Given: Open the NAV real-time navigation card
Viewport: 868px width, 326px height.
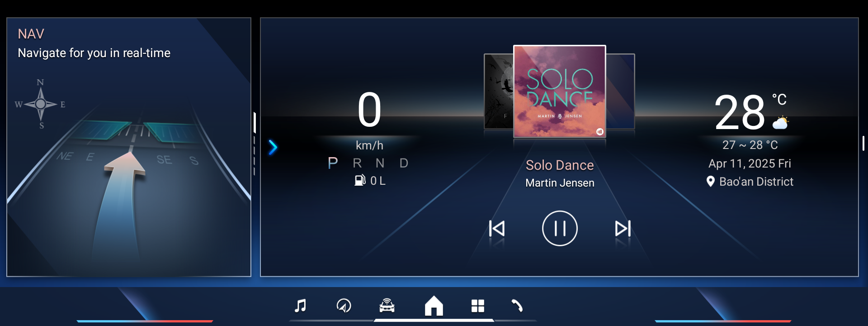Looking at the screenshot, I should coord(129,147).
